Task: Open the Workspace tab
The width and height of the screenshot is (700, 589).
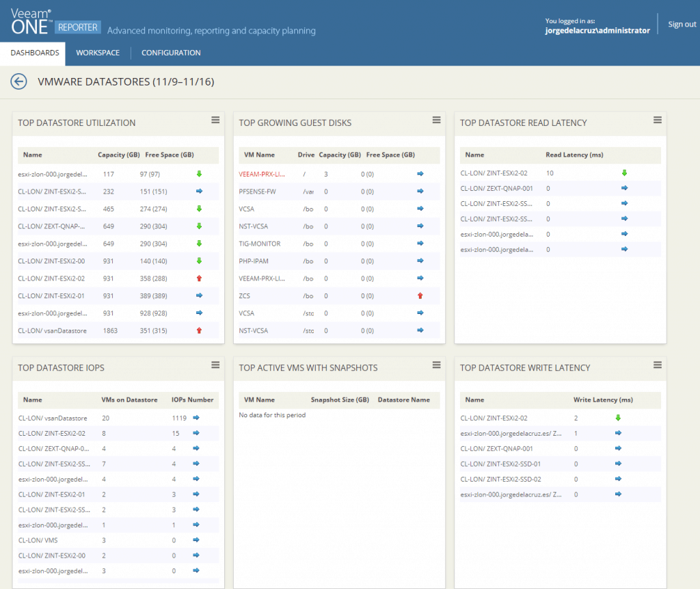Action: click(x=98, y=53)
